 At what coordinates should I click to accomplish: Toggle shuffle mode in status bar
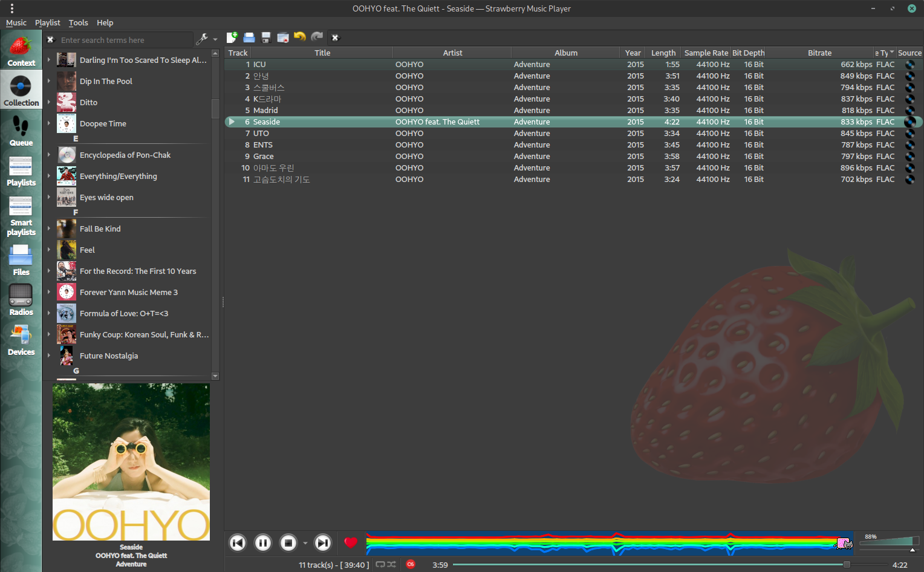pyautogui.click(x=392, y=565)
